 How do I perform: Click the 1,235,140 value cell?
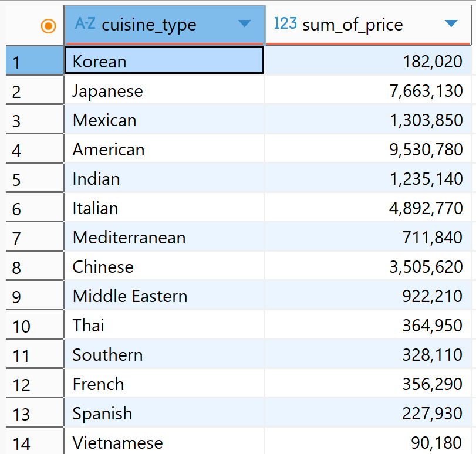click(x=368, y=178)
